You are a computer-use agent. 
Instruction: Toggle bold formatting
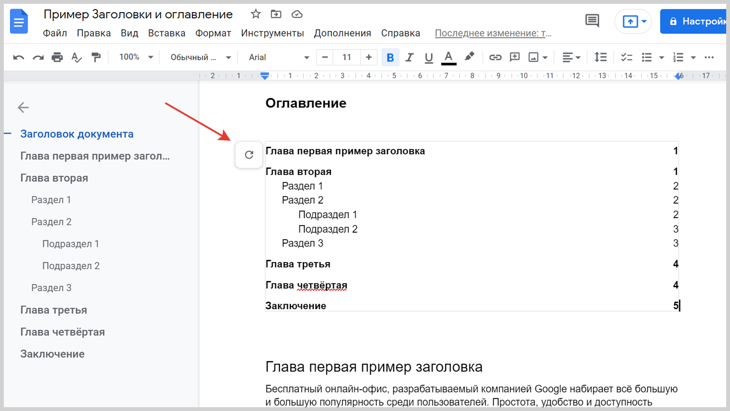click(390, 57)
